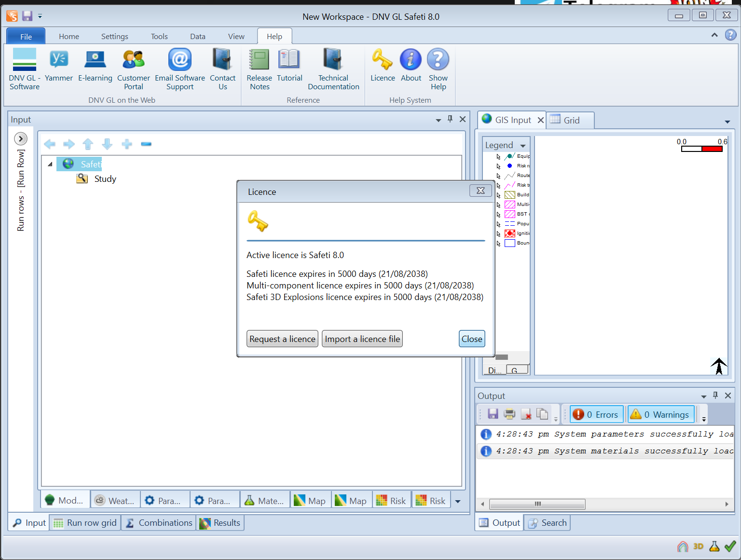The height and width of the screenshot is (560, 741).
Task: Open the Legend dropdown arrow
Action: click(x=523, y=146)
